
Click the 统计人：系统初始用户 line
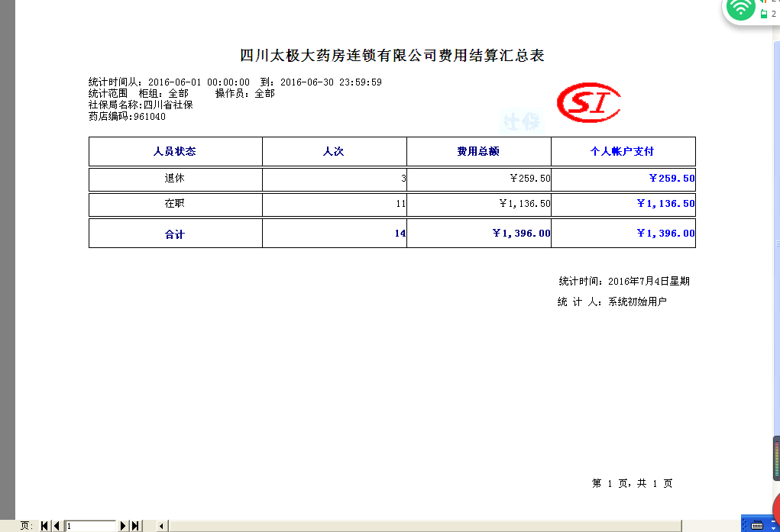click(x=613, y=301)
